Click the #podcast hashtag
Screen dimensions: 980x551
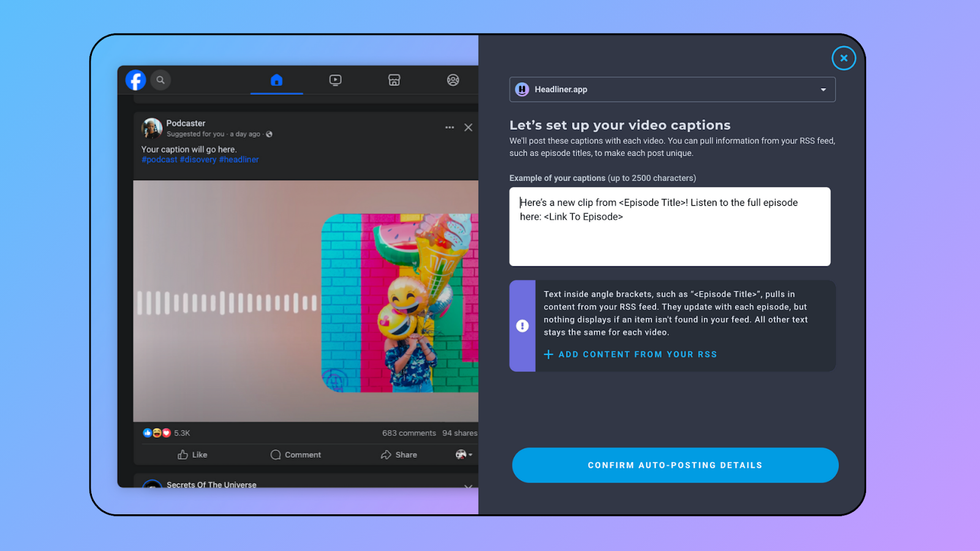tap(159, 160)
